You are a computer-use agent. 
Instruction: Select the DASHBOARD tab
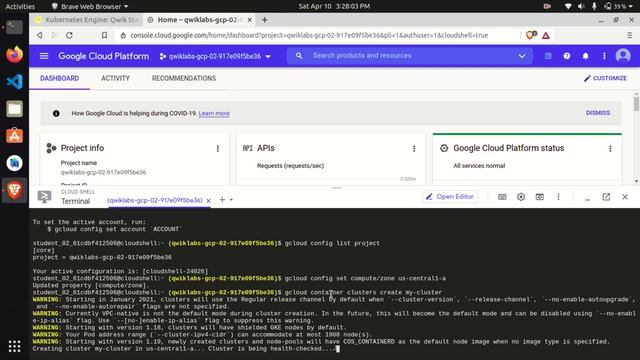point(60,78)
